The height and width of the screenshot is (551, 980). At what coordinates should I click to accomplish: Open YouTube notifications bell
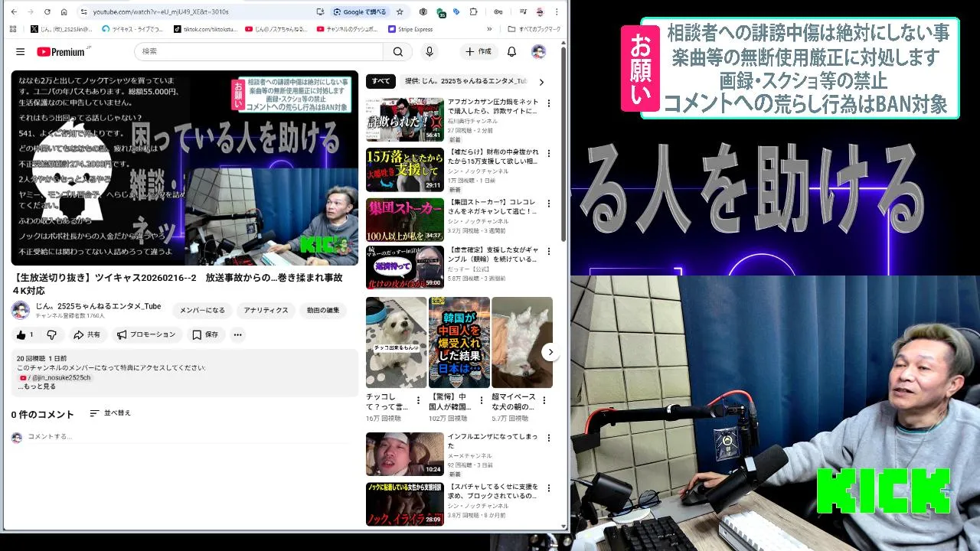coord(511,51)
